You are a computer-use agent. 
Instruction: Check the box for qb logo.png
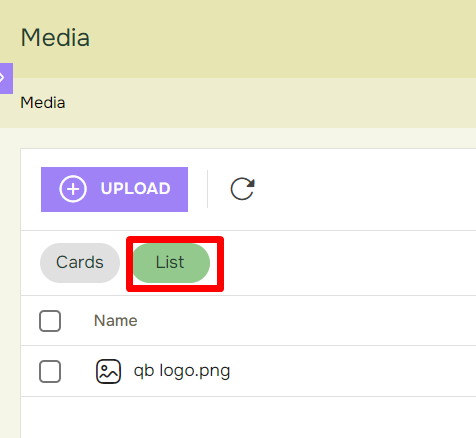[x=50, y=371]
